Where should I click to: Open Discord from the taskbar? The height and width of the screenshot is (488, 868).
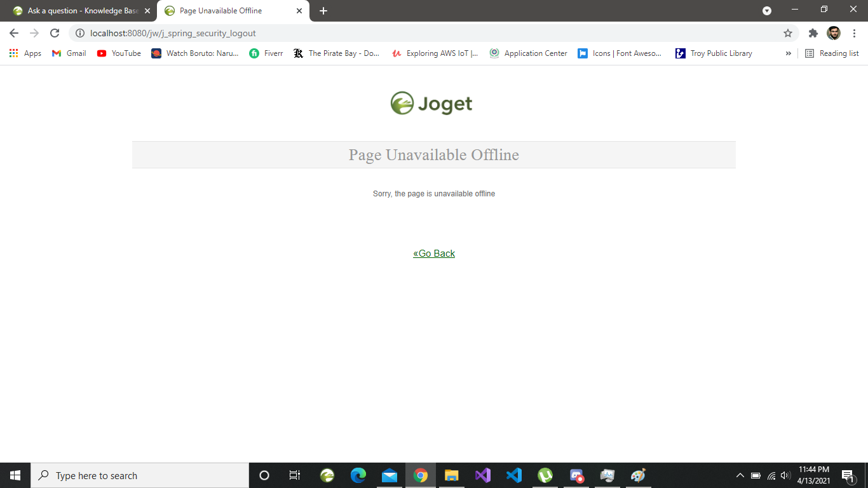(576, 475)
